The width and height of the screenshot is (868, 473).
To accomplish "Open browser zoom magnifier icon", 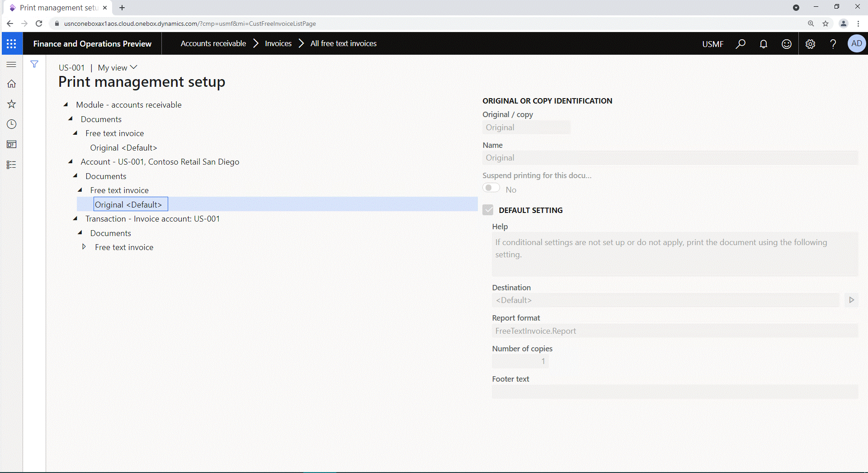I will (811, 24).
